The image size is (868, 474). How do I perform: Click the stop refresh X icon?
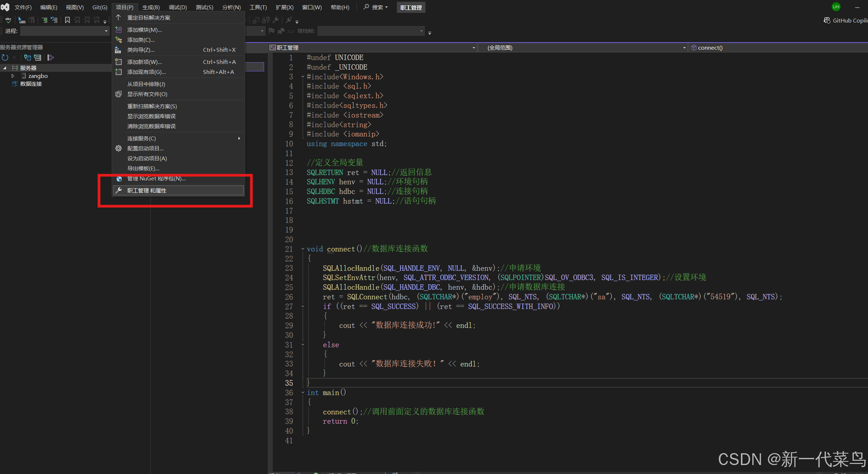click(14, 57)
